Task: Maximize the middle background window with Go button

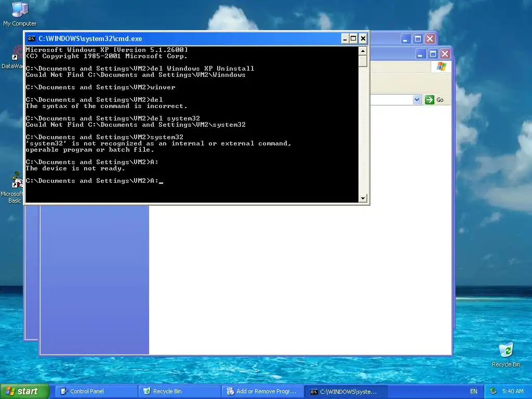Action: 433,54
